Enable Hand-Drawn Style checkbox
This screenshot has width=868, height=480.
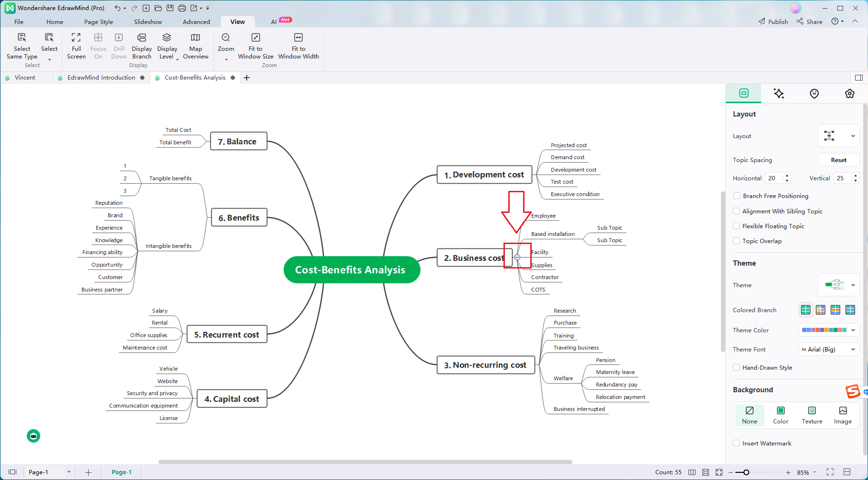point(737,367)
